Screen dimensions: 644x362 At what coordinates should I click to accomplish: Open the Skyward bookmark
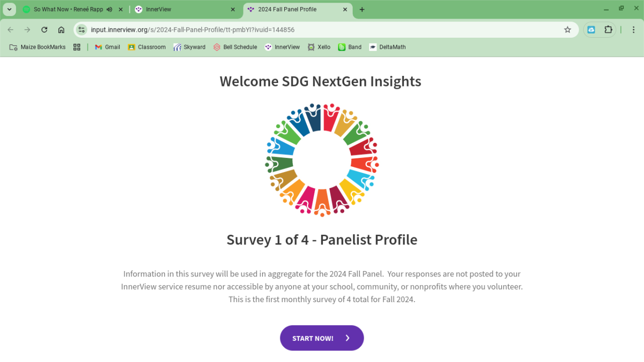[189, 47]
